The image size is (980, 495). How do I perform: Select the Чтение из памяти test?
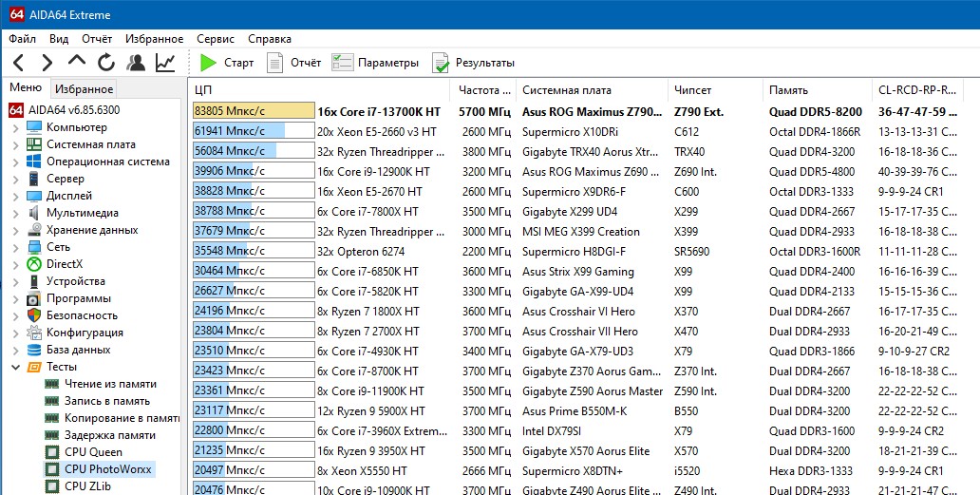(x=110, y=384)
